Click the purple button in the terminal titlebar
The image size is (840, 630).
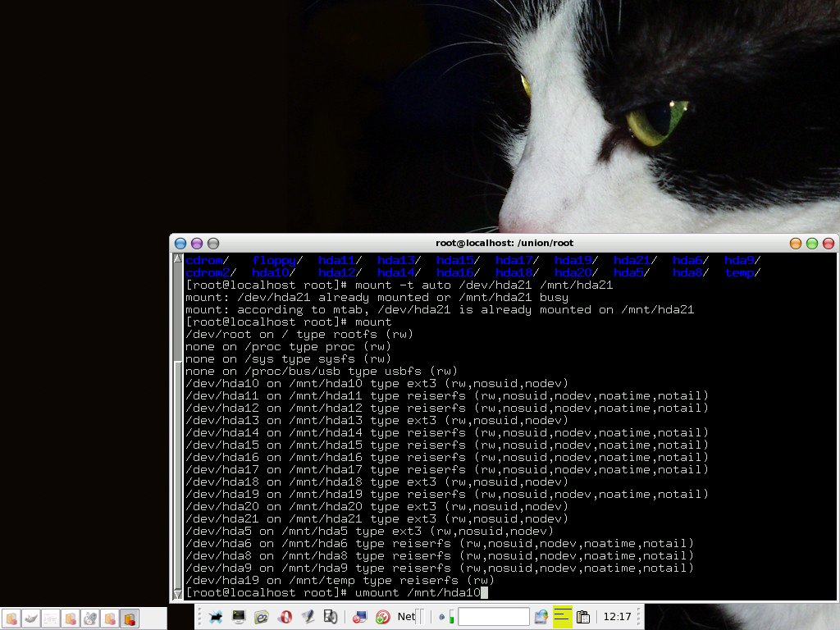click(x=197, y=243)
